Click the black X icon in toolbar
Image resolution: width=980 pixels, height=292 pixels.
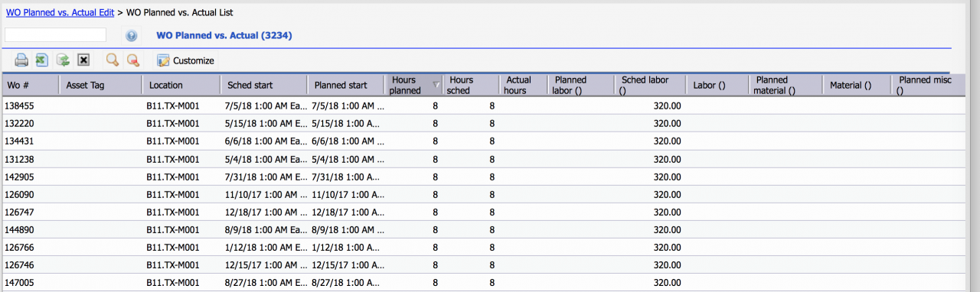click(x=84, y=60)
